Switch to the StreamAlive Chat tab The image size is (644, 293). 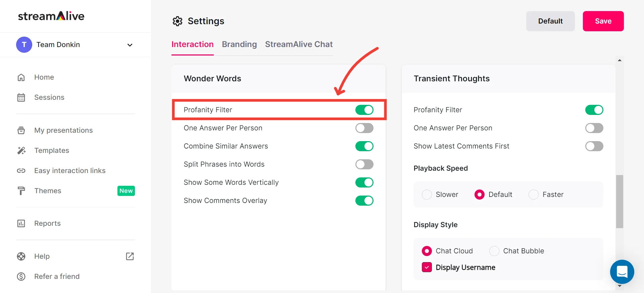pos(299,44)
